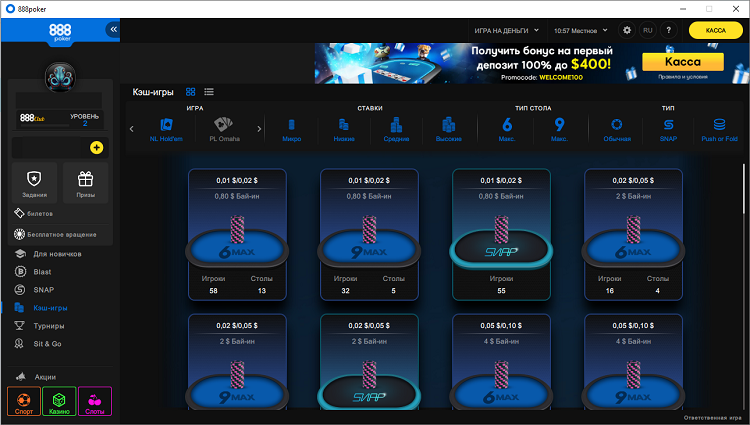Open the ИГРА НА ДЕНЬГИ dropdown
Image resolution: width=750 pixels, height=425 pixels.
tap(506, 31)
